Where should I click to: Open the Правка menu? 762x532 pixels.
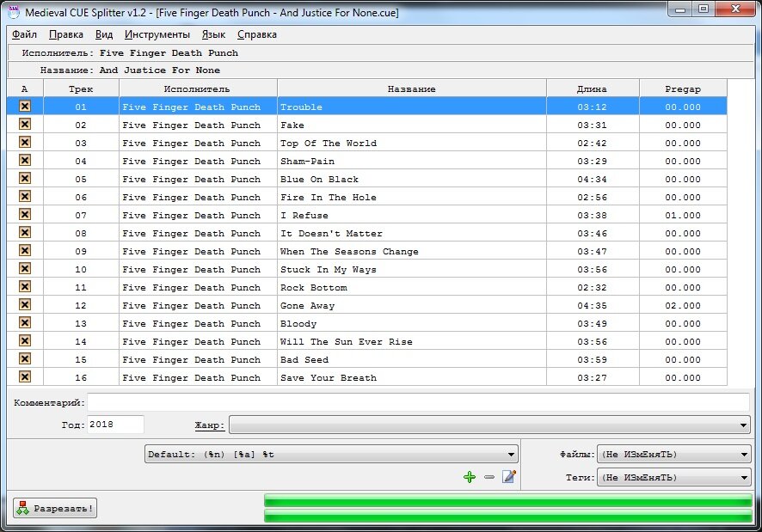pyautogui.click(x=66, y=34)
